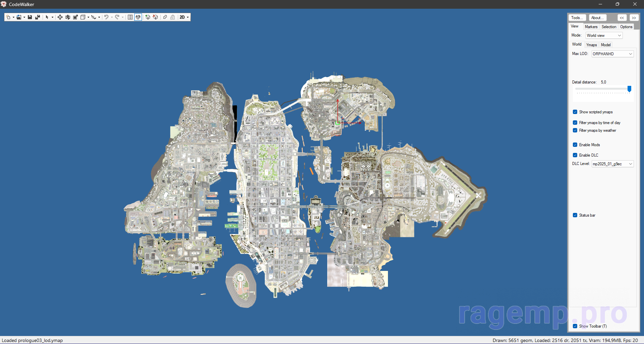Click the Open file toolbar icon
Viewport: 644px width, 344px height.
(x=19, y=17)
